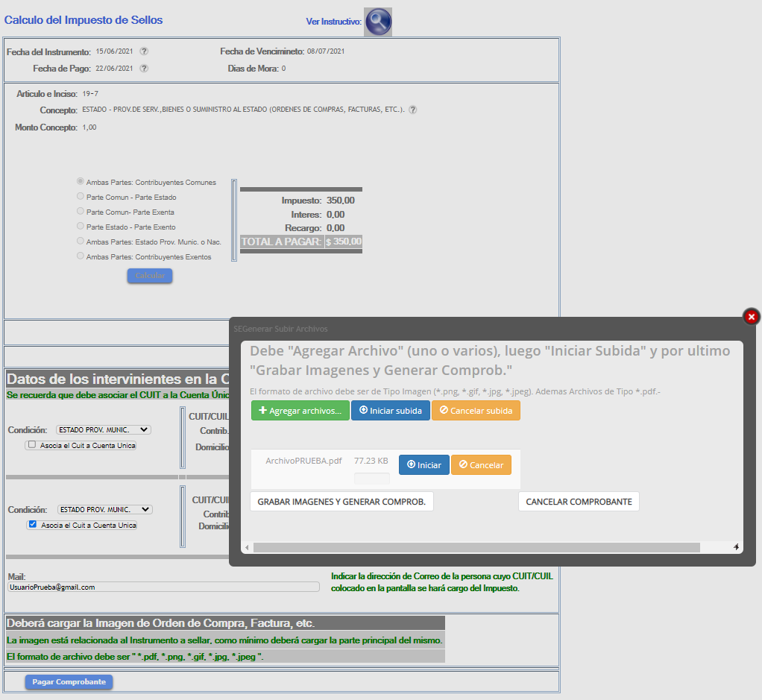This screenshot has width=762, height=700.
Task: Check first unchecked Asocia el Cuit a Cuenta Unica
Action: point(32,444)
